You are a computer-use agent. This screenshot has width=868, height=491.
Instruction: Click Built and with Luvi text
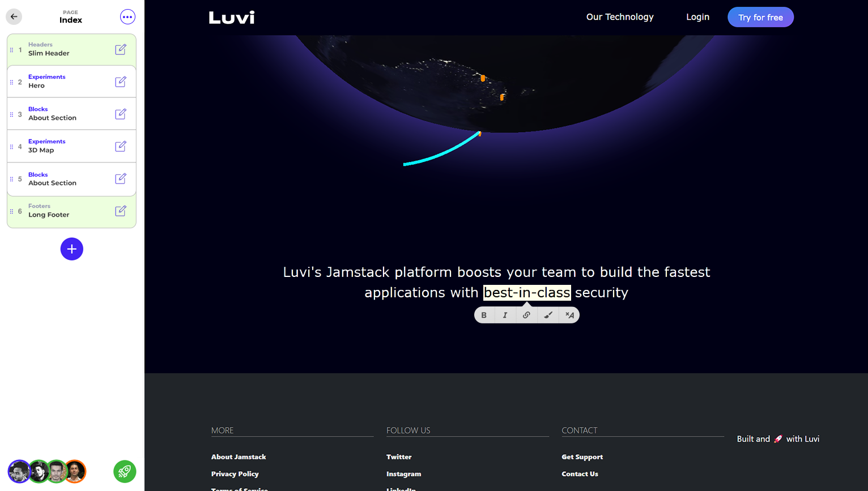click(778, 439)
